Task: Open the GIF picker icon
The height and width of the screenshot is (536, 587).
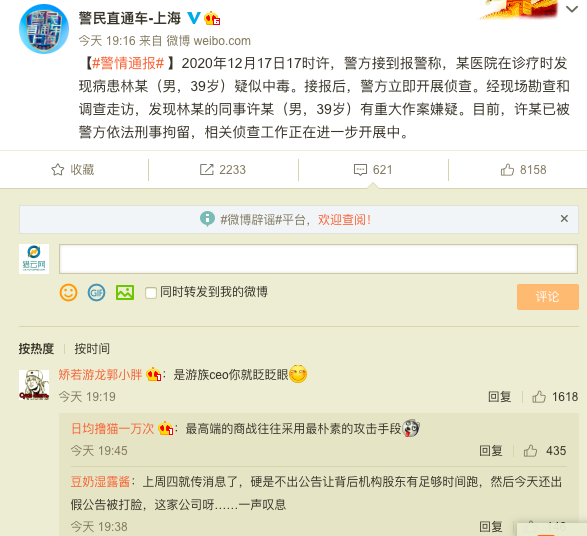Action: click(x=96, y=292)
